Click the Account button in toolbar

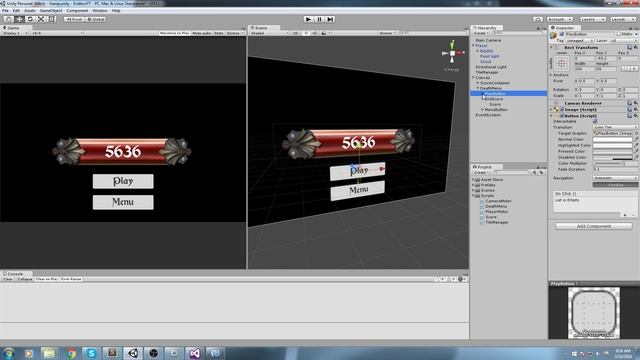(x=560, y=19)
